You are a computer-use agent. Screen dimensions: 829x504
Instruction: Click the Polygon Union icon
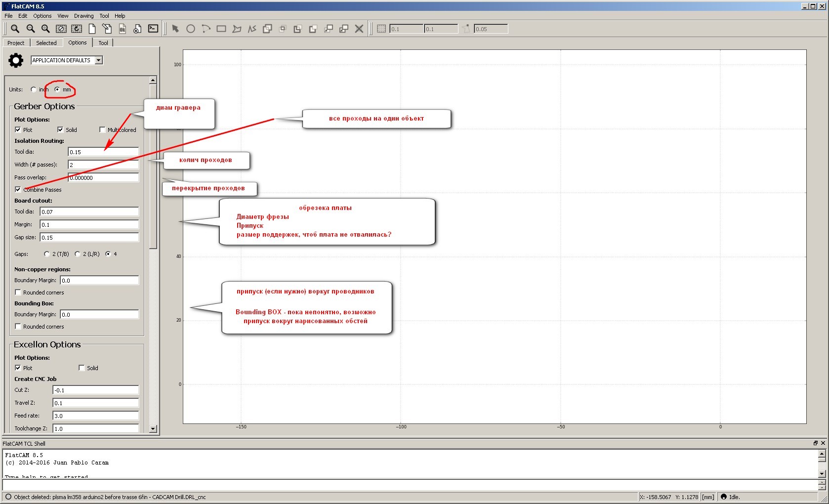pos(267,29)
